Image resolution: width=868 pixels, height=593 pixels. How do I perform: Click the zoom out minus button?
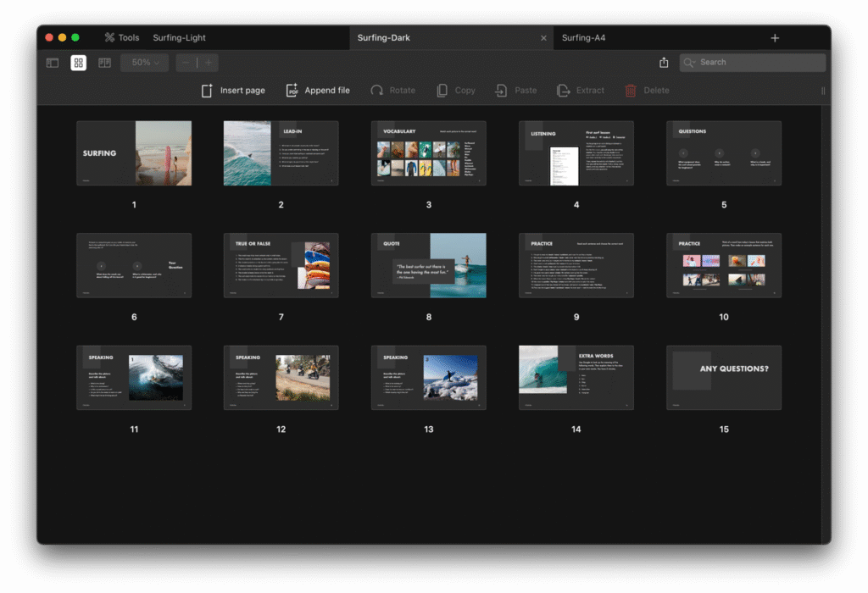coord(186,63)
